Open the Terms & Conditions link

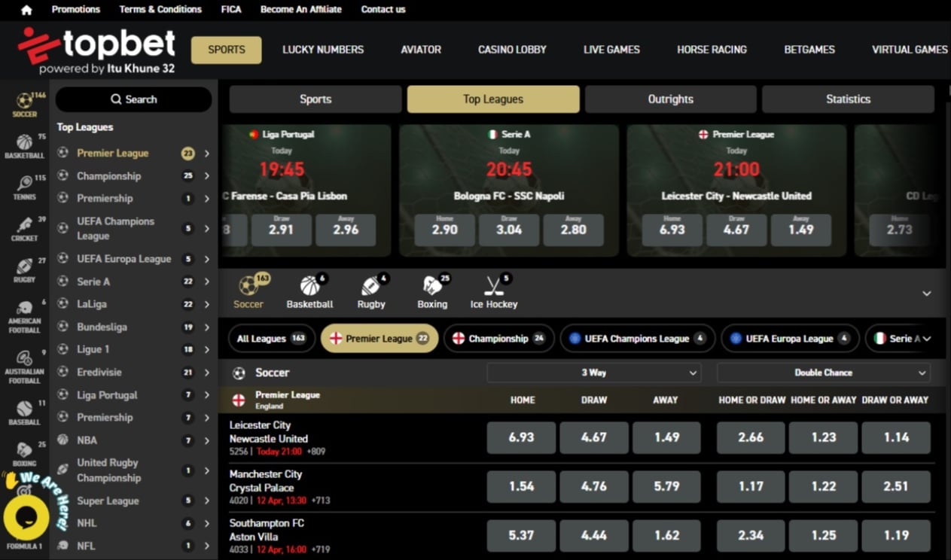click(160, 10)
